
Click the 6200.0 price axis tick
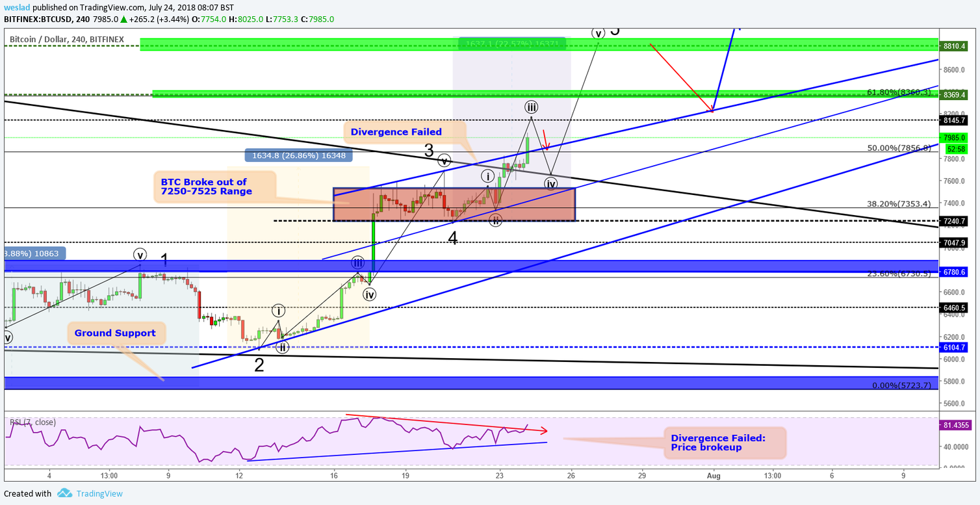coord(955,337)
